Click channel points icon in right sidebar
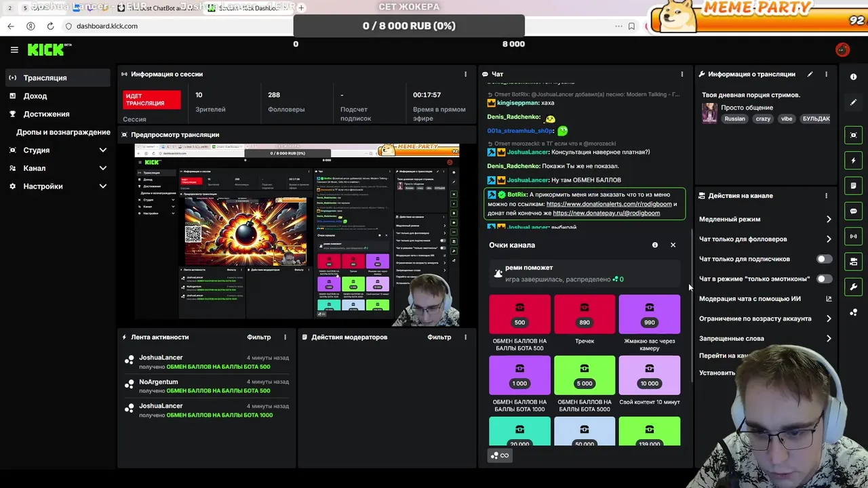 pos(854,312)
